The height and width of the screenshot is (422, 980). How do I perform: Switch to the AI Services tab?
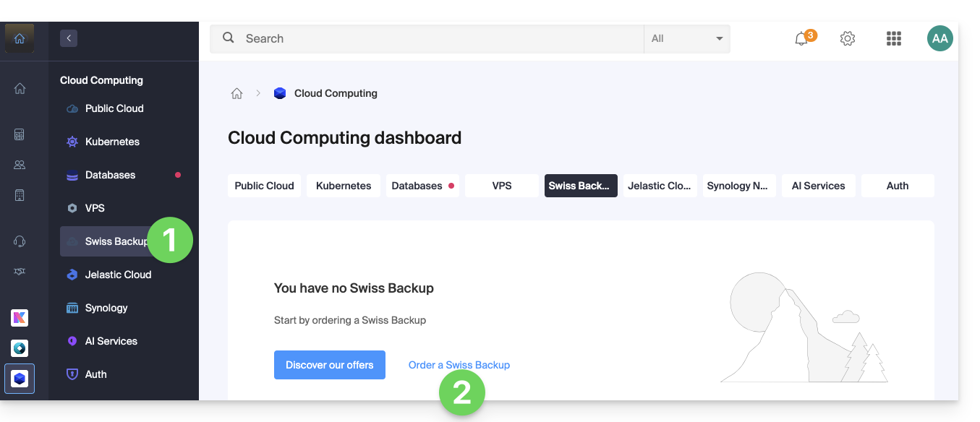click(x=818, y=186)
